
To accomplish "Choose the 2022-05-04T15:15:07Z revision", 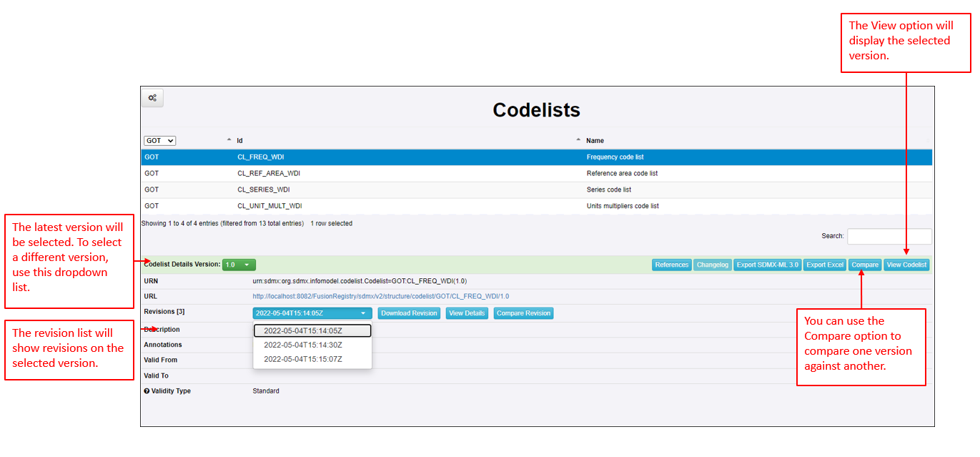I will pos(303,359).
